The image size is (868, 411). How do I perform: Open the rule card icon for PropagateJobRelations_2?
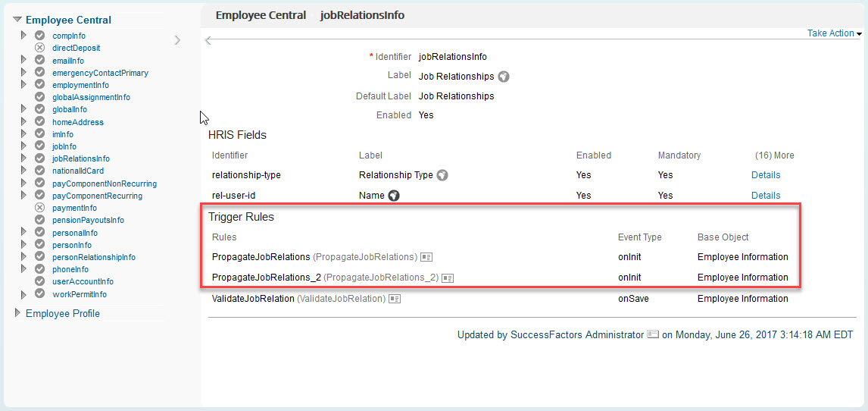pyautogui.click(x=448, y=278)
